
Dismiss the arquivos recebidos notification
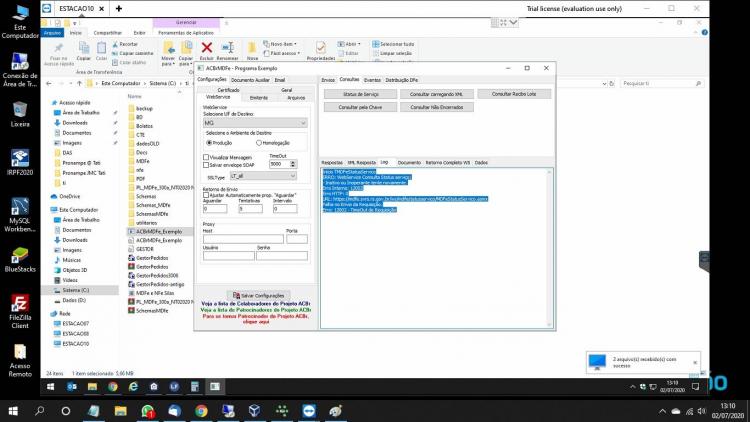695,363
